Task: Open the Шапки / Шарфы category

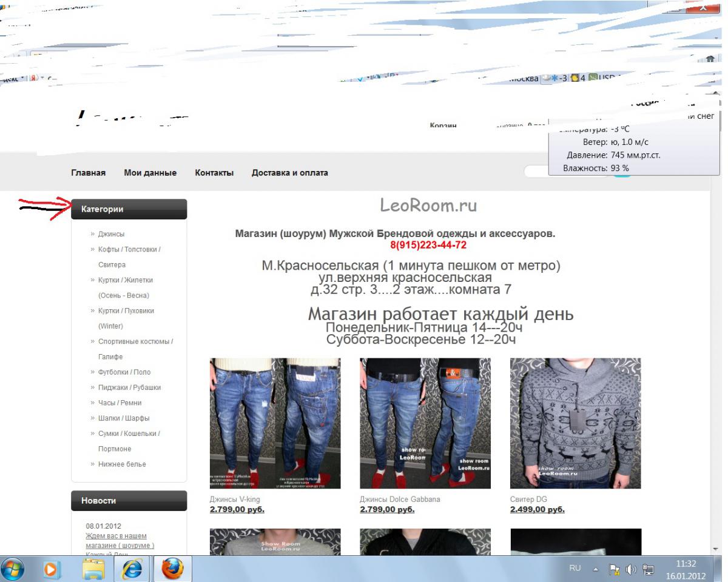Action: 124,418
